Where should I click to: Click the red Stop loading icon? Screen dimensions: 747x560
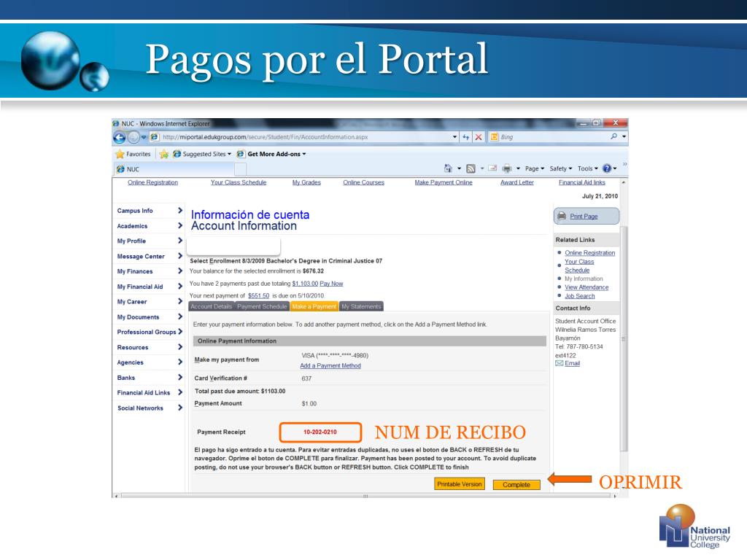click(x=479, y=137)
